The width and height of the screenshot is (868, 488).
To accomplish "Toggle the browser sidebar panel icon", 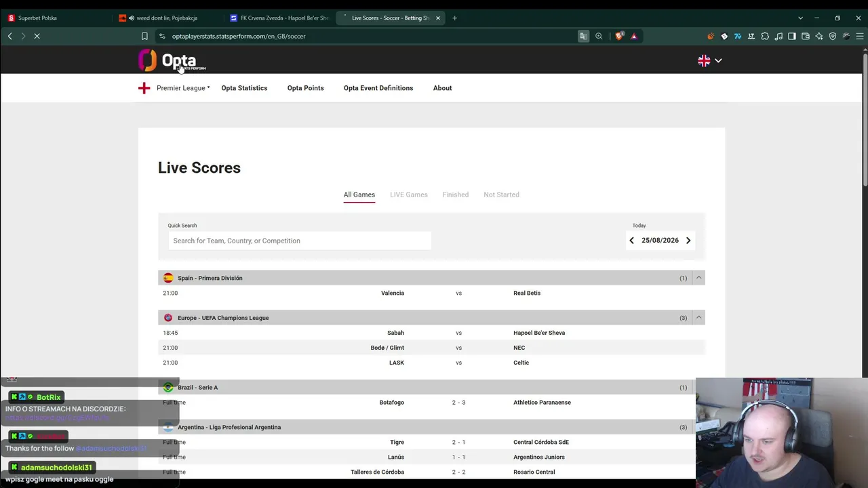I will tap(792, 36).
